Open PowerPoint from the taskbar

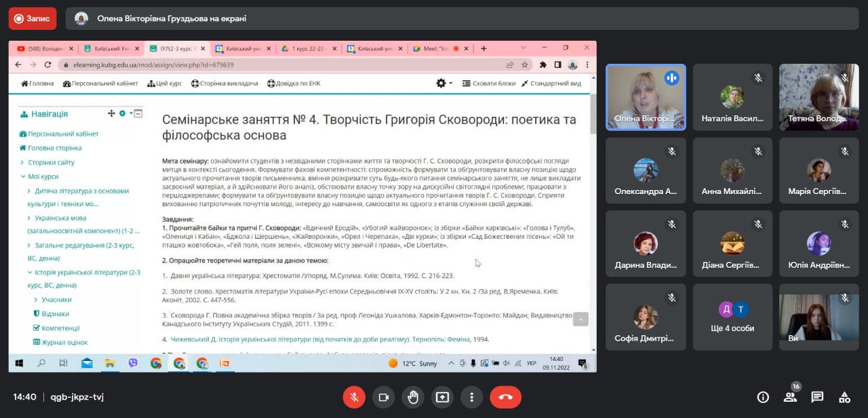(x=224, y=364)
